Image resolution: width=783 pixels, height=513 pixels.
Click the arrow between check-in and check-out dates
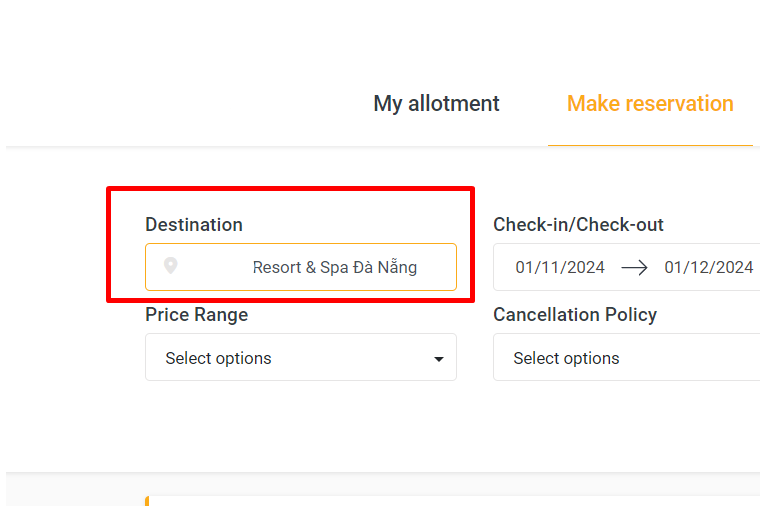pos(634,267)
